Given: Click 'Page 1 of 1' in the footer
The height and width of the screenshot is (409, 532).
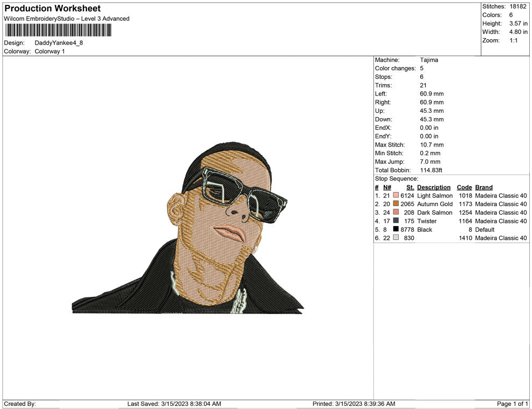Looking at the screenshot, I should point(512,404).
